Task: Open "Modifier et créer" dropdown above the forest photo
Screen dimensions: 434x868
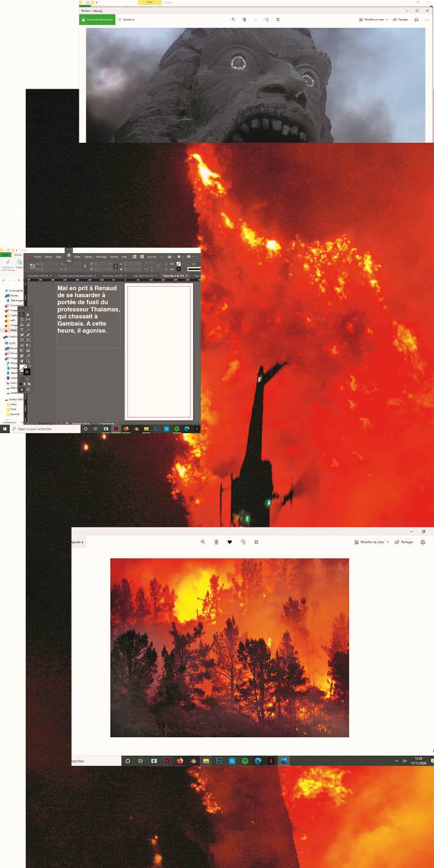Action: [371, 542]
